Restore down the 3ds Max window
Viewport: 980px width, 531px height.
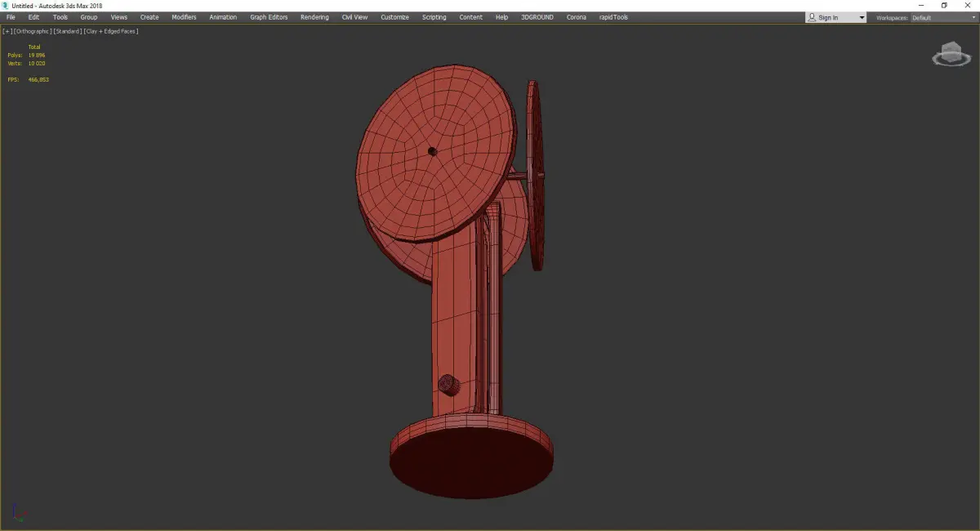coord(944,6)
